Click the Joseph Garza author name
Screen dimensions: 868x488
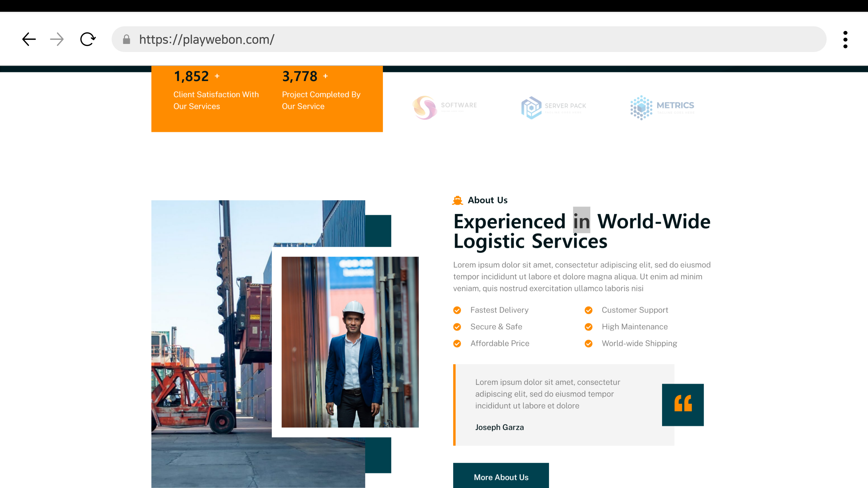coord(500,427)
